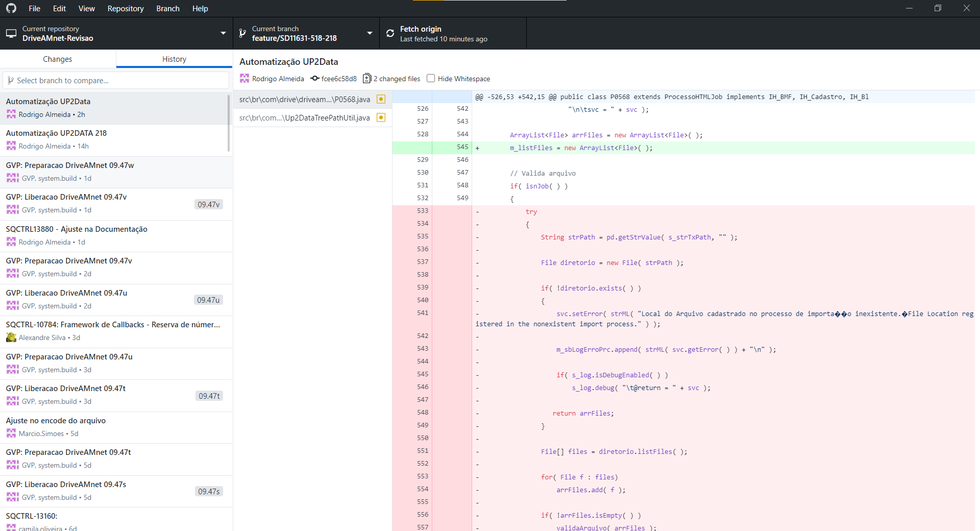Open the Repository menu
The image size is (980, 531).
pyautogui.click(x=126, y=9)
